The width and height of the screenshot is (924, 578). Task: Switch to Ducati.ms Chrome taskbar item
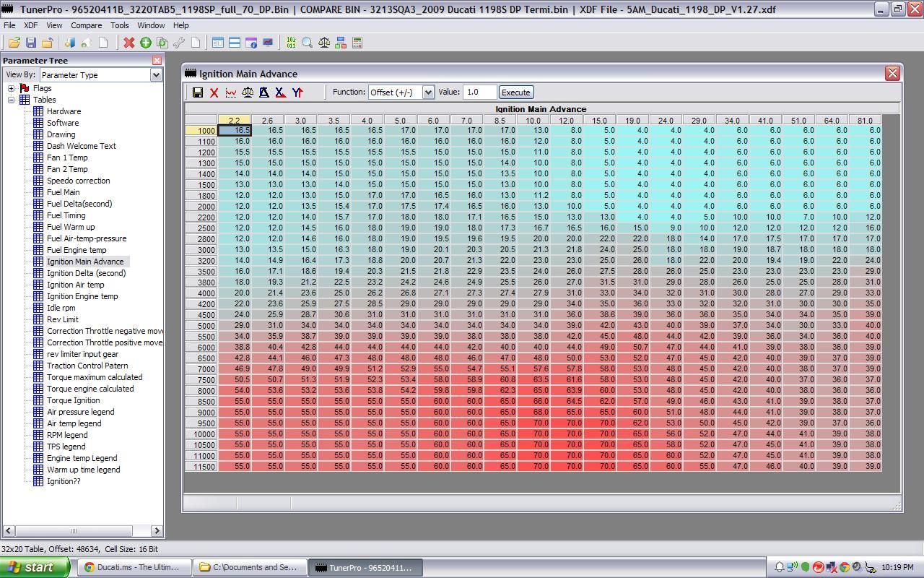coord(134,567)
